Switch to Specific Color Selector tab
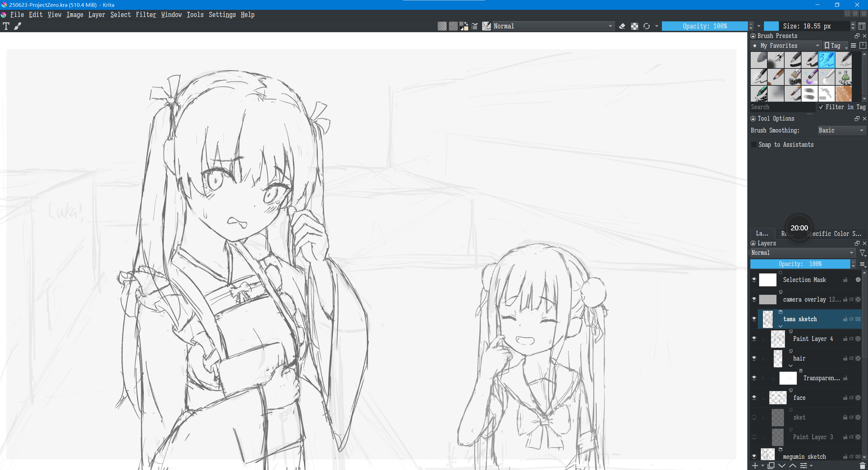The height and width of the screenshot is (470, 868). click(834, 233)
